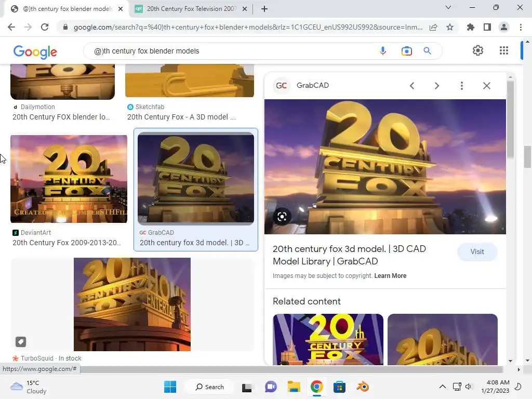This screenshot has height=399, width=532.
Task: Close the GrabCAD image preview panel
Action: (x=486, y=86)
